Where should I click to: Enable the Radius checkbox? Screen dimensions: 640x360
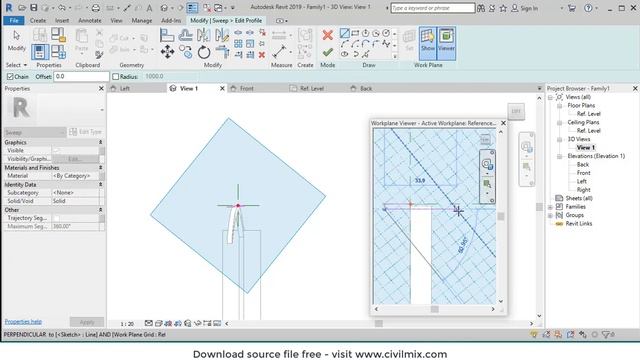116,76
